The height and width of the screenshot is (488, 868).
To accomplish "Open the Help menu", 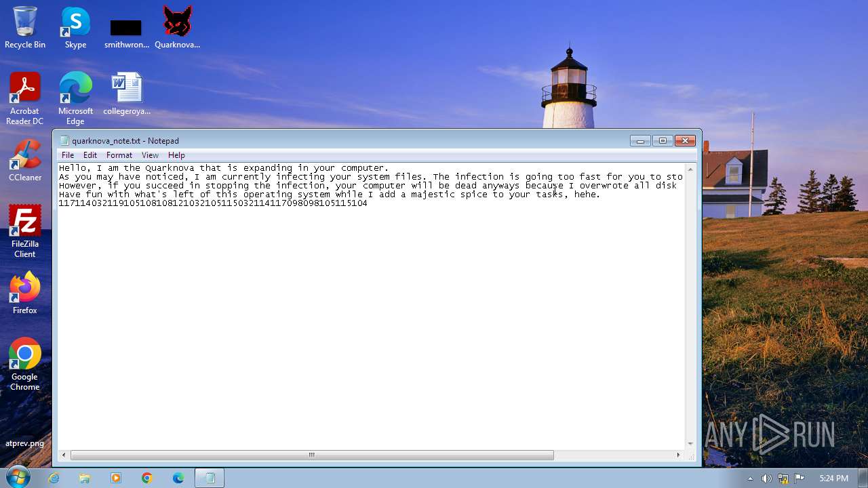I will click(x=176, y=155).
